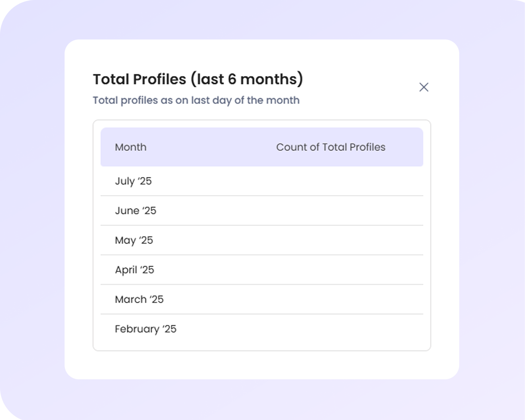525x420 pixels.
Task: Select the March '25 row
Action: [262, 299]
